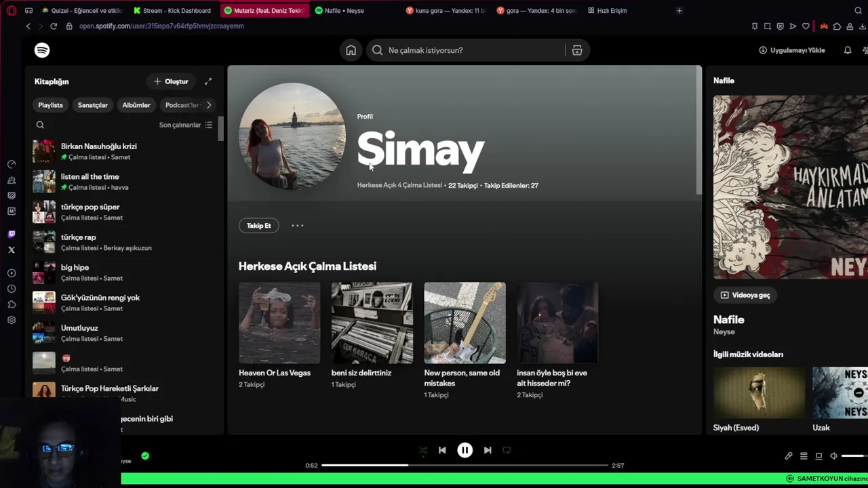Click the Spotify logo
Screen dimensions: 868x488
tap(42, 50)
